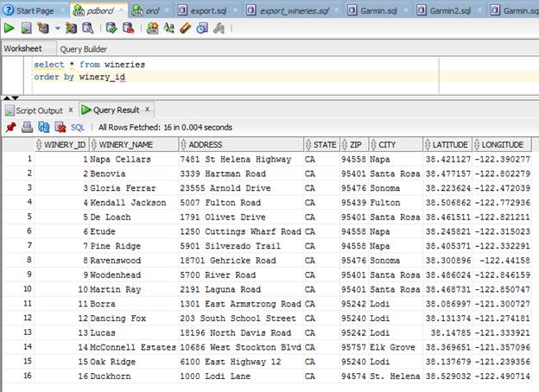Close the Query Result tab

point(149,110)
